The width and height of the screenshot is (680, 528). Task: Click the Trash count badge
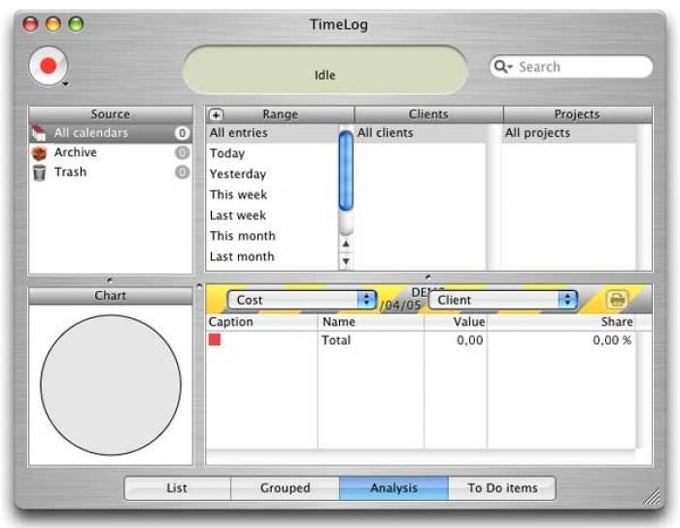click(182, 172)
